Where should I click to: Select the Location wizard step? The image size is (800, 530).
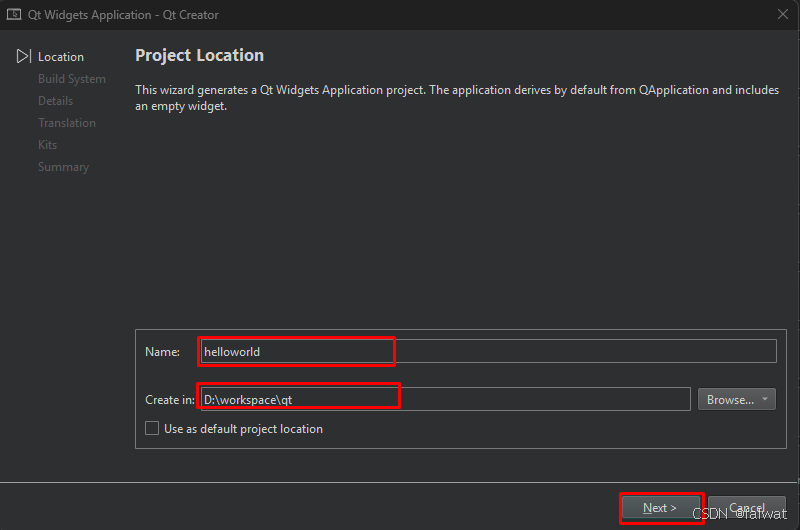pyautogui.click(x=61, y=57)
